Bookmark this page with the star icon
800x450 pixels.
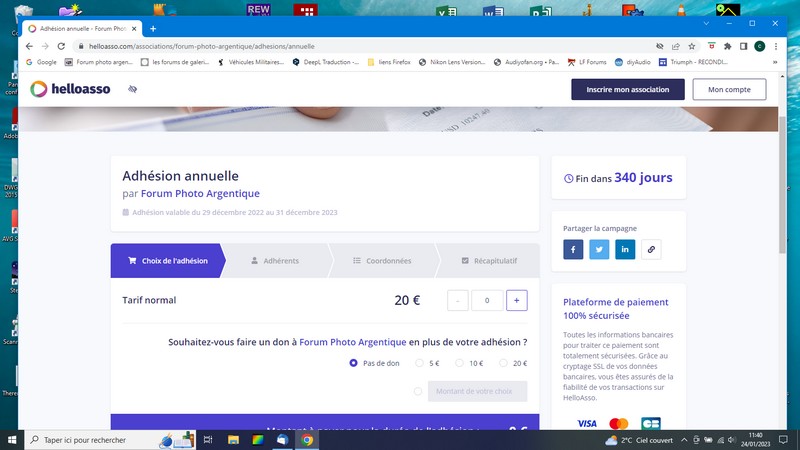(x=692, y=46)
